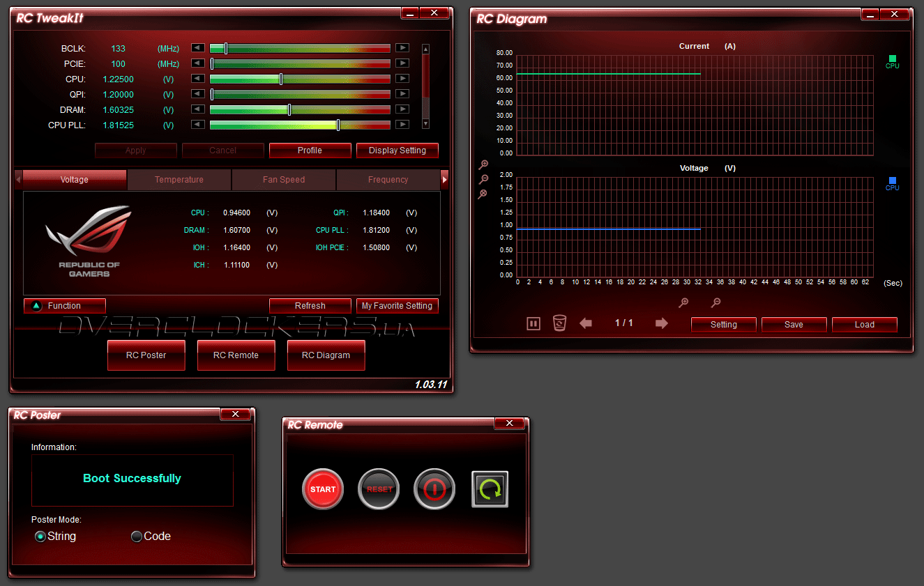
Task: Click the zoom-out magnifier beside the vertical axis
Action: pyautogui.click(x=483, y=180)
